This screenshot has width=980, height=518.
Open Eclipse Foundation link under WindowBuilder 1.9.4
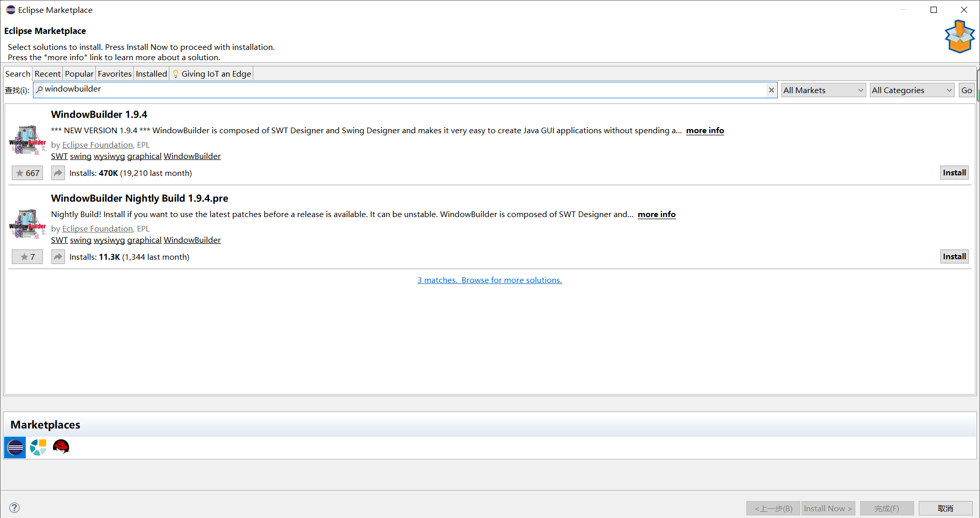[x=97, y=145]
